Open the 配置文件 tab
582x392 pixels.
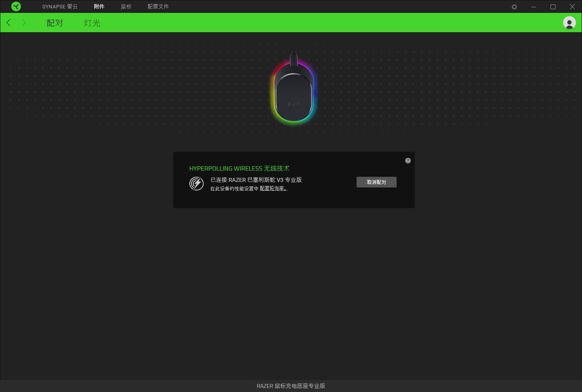(x=158, y=6)
